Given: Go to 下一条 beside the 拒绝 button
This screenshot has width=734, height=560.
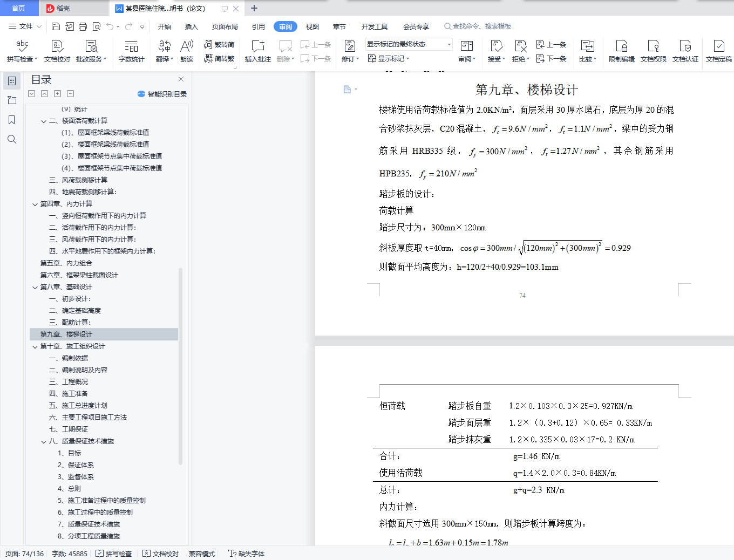Looking at the screenshot, I should coord(551,58).
